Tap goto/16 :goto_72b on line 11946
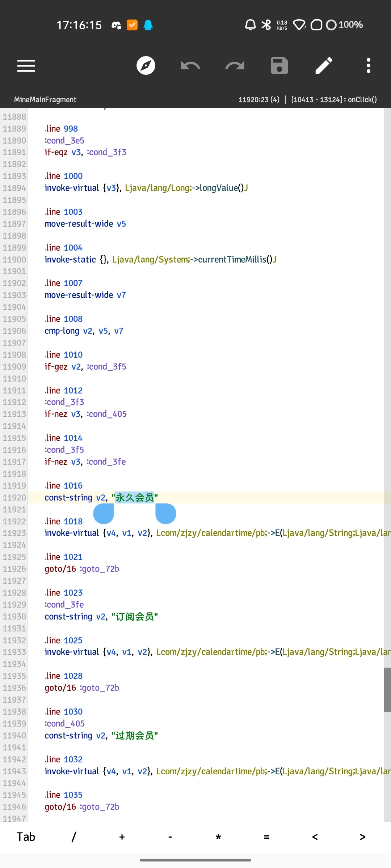The width and height of the screenshot is (391, 868). click(x=82, y=807)
